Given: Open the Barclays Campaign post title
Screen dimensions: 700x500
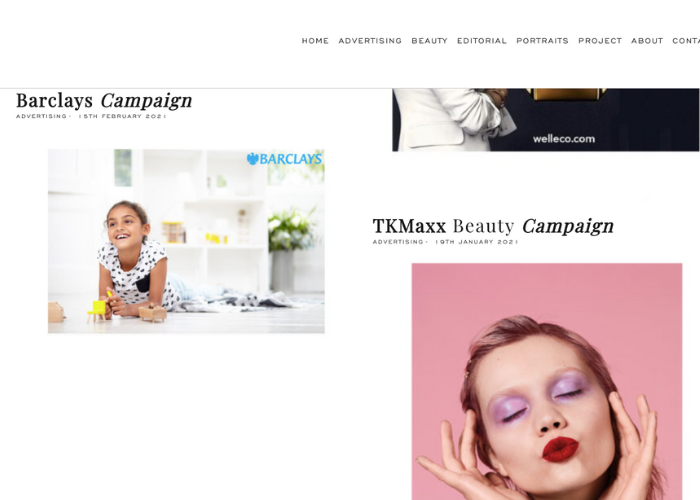Looking at the screenshot, I should pos(104,101).
